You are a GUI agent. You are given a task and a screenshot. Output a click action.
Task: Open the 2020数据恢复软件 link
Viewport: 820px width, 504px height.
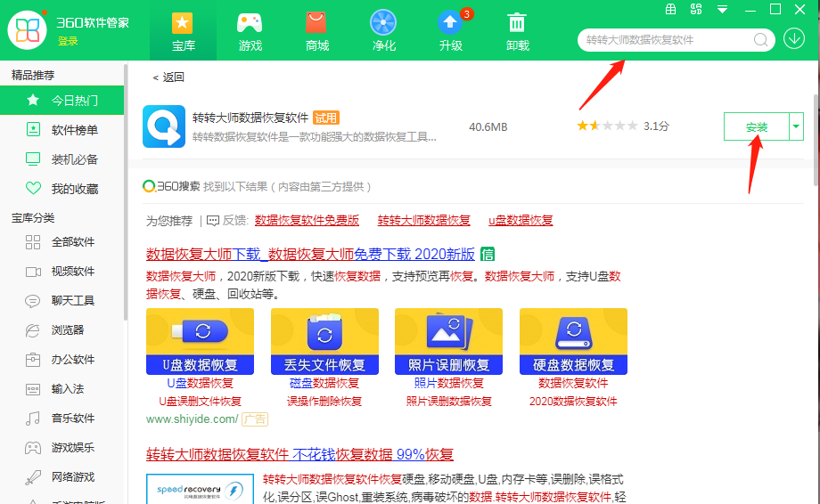573,402
